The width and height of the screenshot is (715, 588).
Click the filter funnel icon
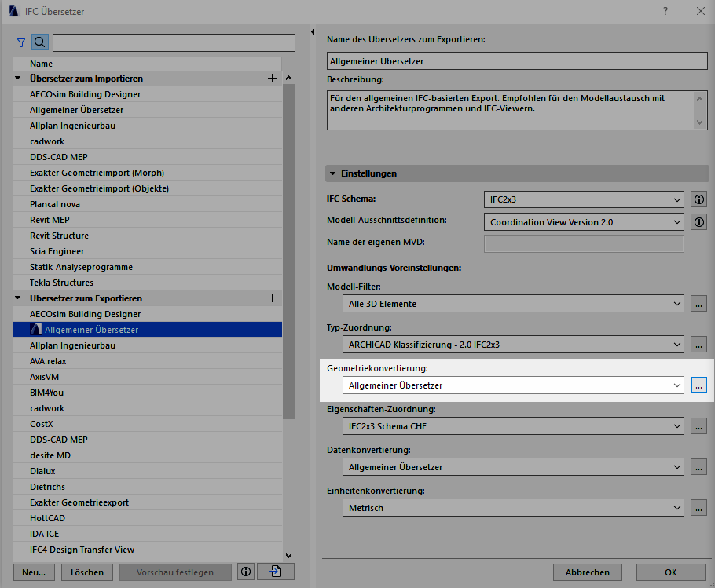[21, 43]
